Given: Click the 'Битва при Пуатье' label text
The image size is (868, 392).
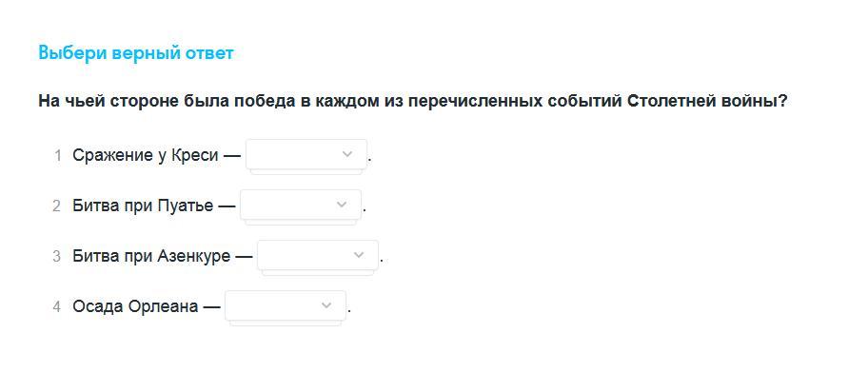Looking at the screenshot, I should point(143,206).
